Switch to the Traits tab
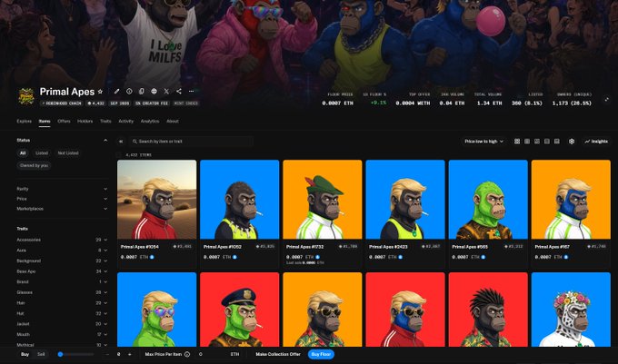 point(105,122)
